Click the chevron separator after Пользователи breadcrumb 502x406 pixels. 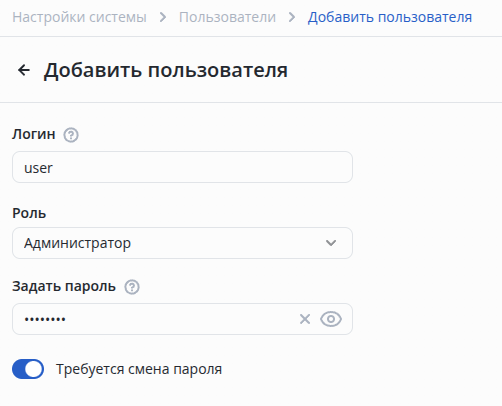tap(292, 17)
